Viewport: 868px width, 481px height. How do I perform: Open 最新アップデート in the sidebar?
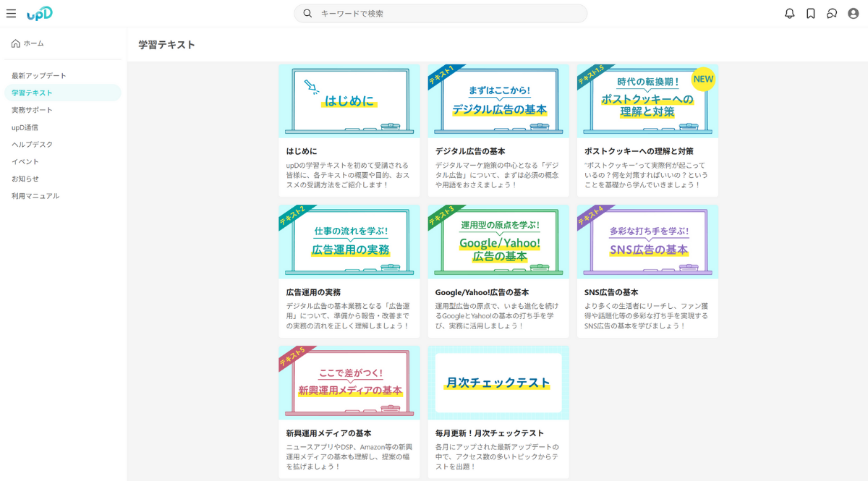39,76
